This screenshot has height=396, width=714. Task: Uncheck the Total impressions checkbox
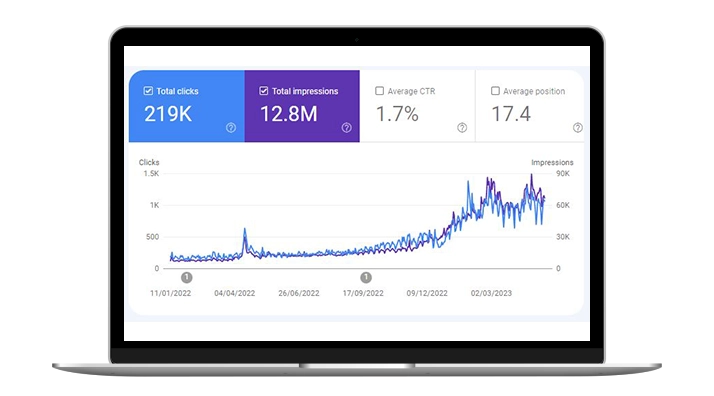pos(264,91)
